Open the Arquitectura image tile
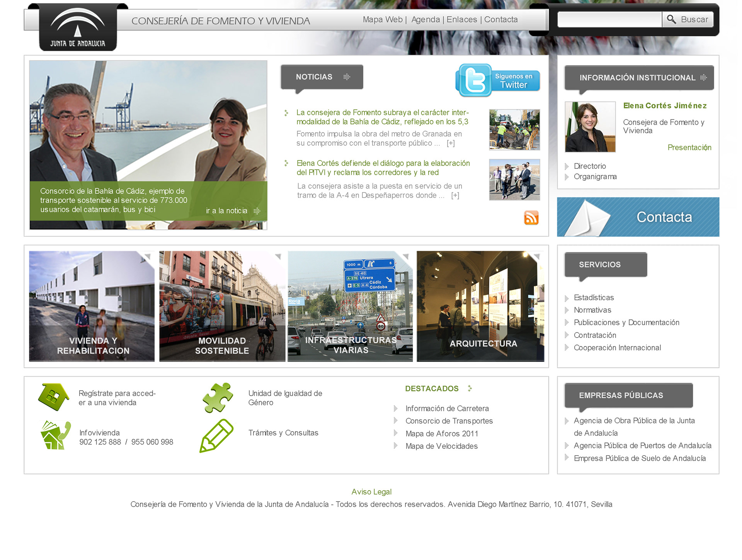The height and width of the screenshot is (560, 742). pyautogui.click(x=480, y=306)
